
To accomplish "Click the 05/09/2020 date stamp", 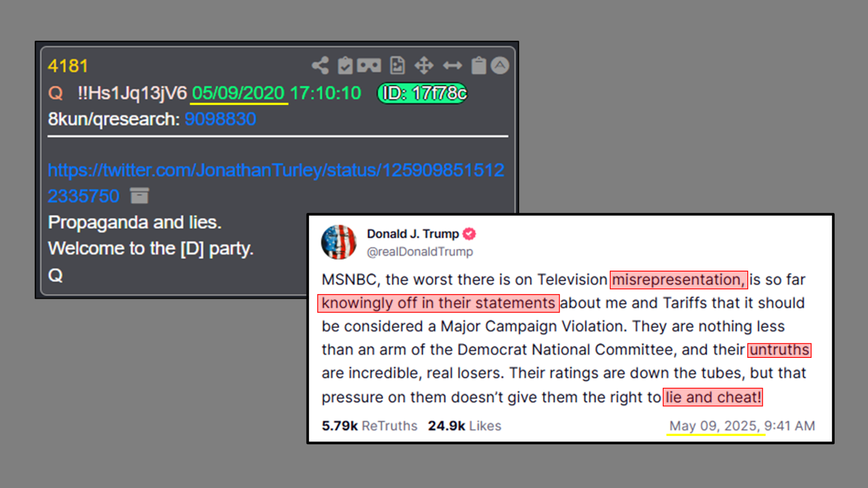I will point(238,94).
